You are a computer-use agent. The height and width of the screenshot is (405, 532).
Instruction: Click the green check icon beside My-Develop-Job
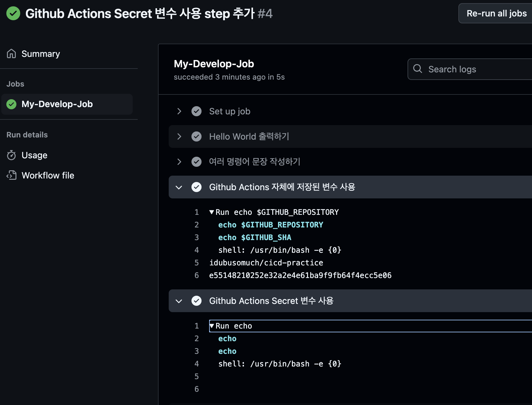click(12, 104)
